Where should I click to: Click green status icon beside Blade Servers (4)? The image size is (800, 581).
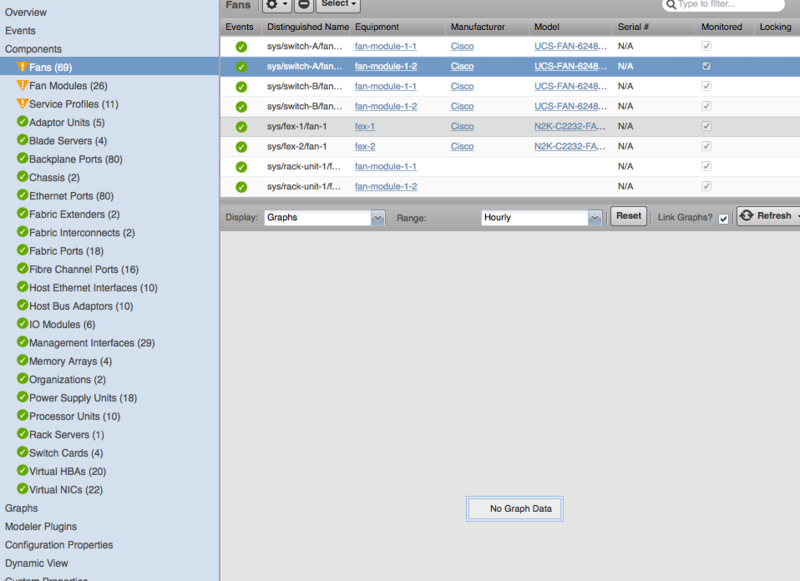[22, 140]
